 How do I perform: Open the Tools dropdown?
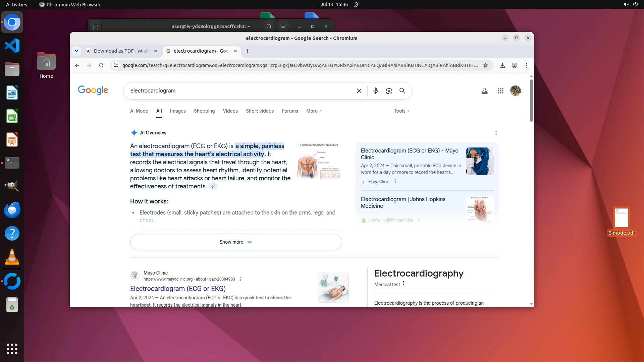tap(401, 111)
